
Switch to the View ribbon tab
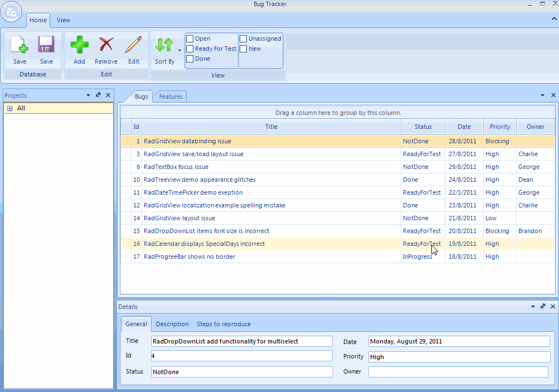[64, 20]
